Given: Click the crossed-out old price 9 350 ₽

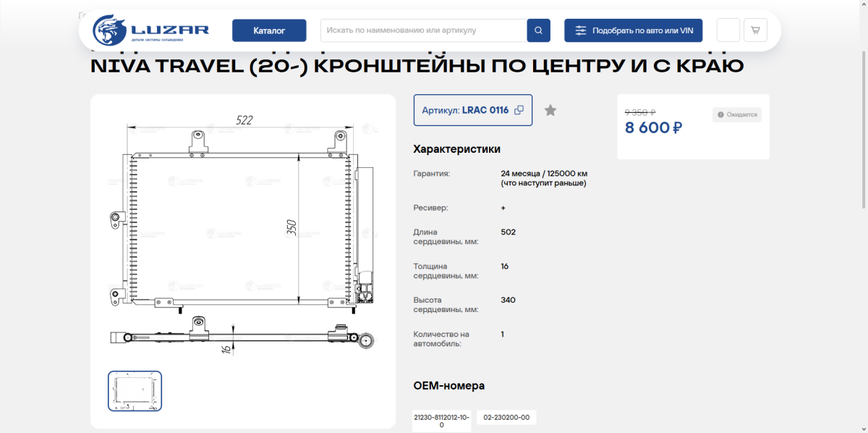Looking at the screenshot, I should [640, 112].
